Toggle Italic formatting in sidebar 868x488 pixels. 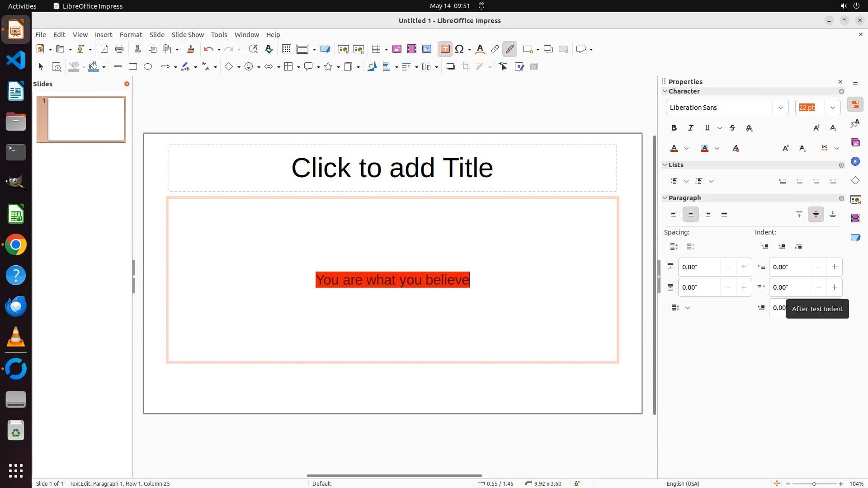coord(690,128)
